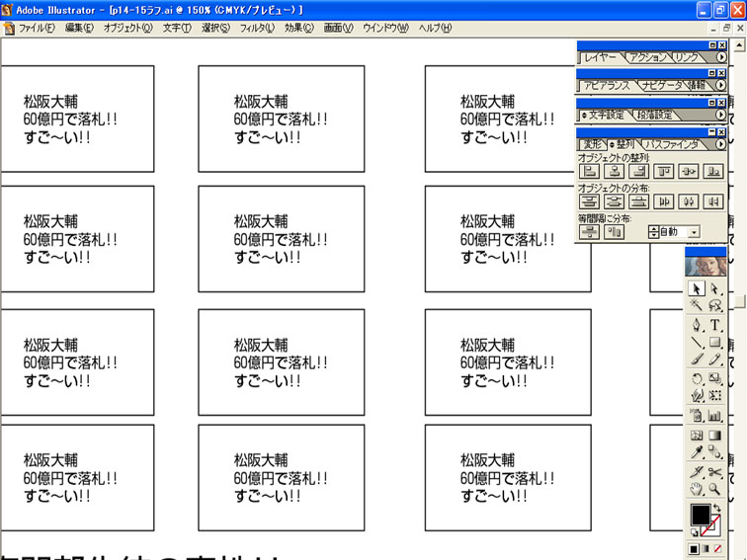The image size is (747, 560).
Task: Distribute objects by horizontal centers
Action: [689, 201]
